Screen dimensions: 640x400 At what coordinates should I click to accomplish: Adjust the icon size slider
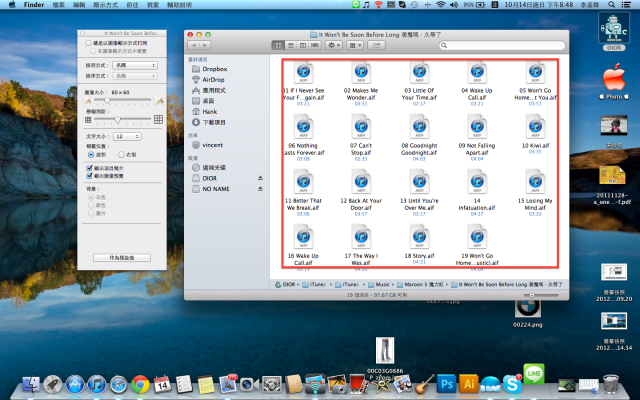pyautogui.click(x=108, y=100)
